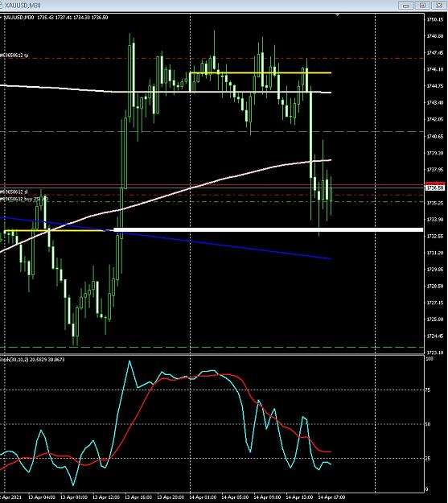Viewport: 448px width, 503px height.
Task: Click the divider between chart and stochastic panel
Action: click(212, 354)
